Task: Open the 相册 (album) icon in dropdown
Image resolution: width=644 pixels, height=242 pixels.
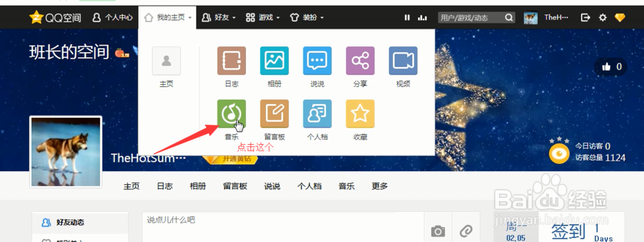Action: click(x=274, y=60)
